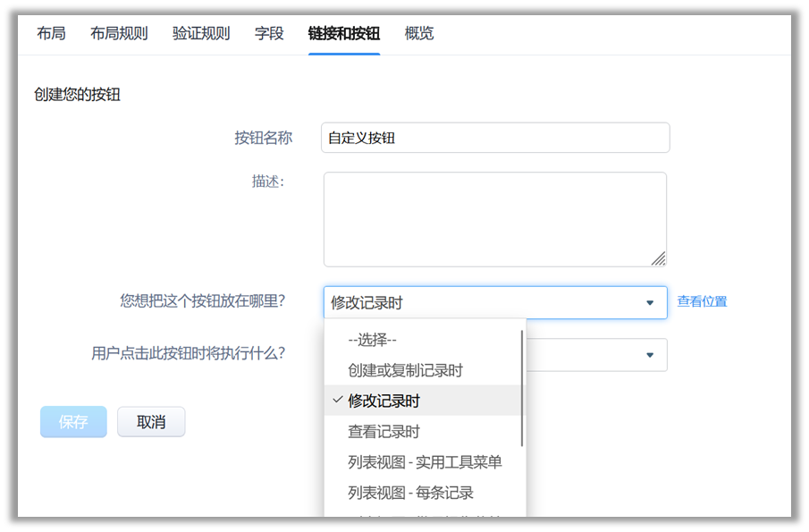Pick 列表视图 - 每条记录 option

(410, 493)
